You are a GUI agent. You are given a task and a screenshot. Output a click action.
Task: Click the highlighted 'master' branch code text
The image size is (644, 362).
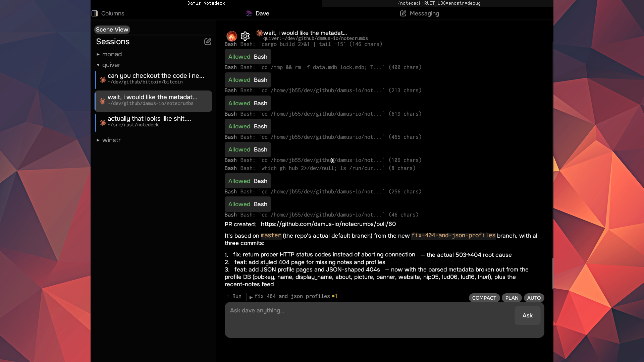click(271, 236)
